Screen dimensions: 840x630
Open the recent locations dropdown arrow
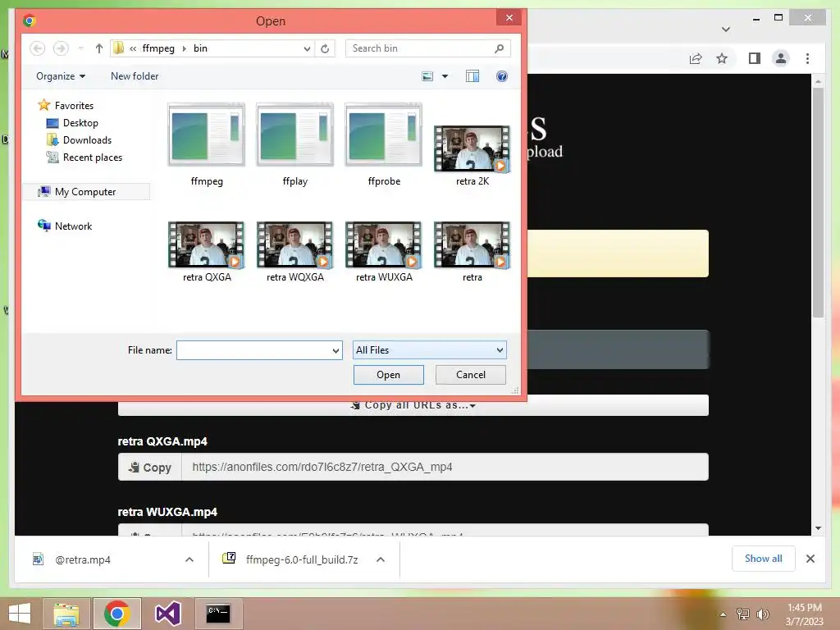pos(80,48)
